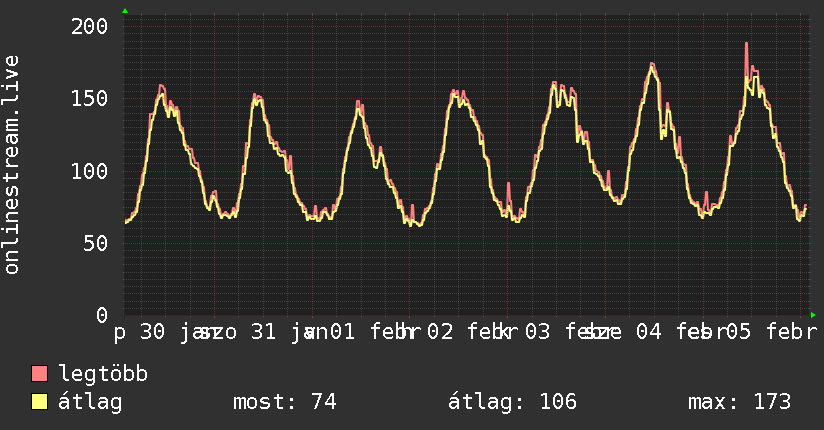Click the 50 y-axis label

[95, 243]
